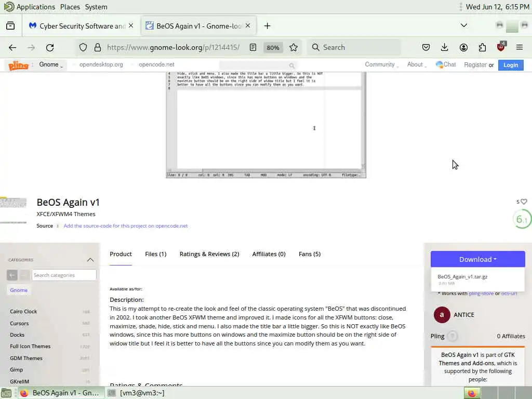View site security padlock info

pos(98,47)
